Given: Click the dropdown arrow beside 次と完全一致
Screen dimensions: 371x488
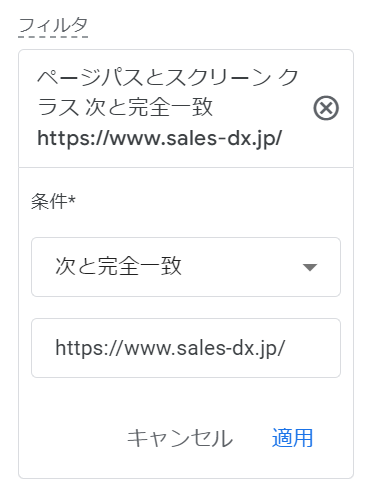Looking at the screenshot, I should pyautogui.click(x=310, y=267).
